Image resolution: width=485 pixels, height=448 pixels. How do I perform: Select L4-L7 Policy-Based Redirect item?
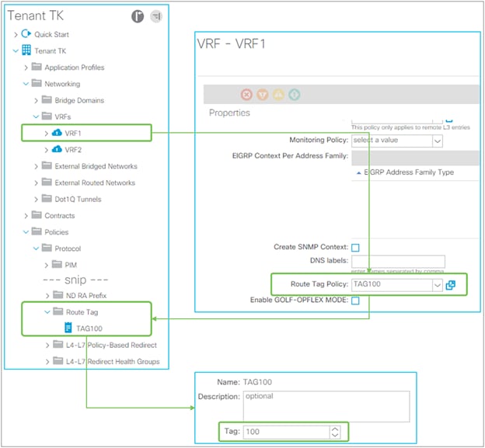[x=111, y=345]
